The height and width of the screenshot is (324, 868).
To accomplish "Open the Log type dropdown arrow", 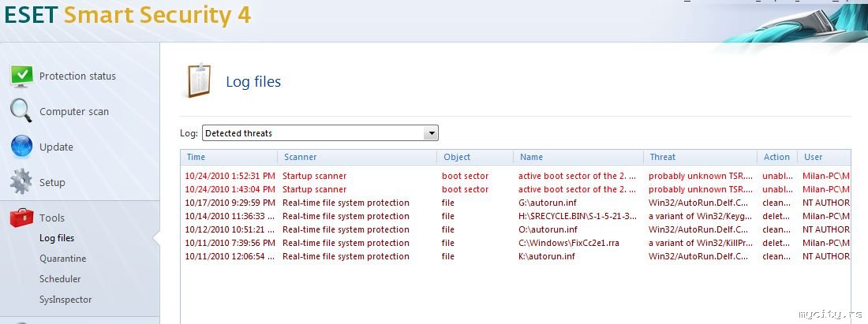I will tap(430, 133).
